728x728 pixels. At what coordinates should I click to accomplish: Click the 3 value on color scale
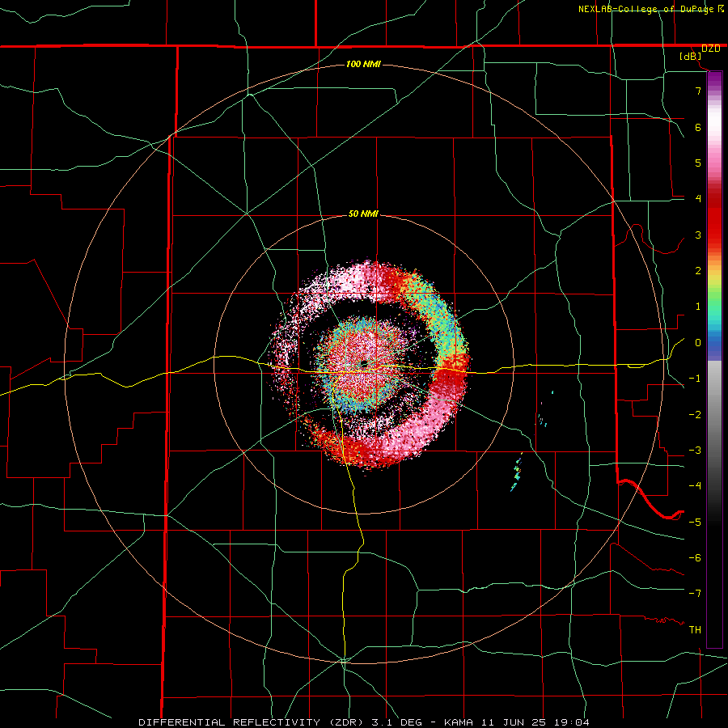tap(698, 235)
